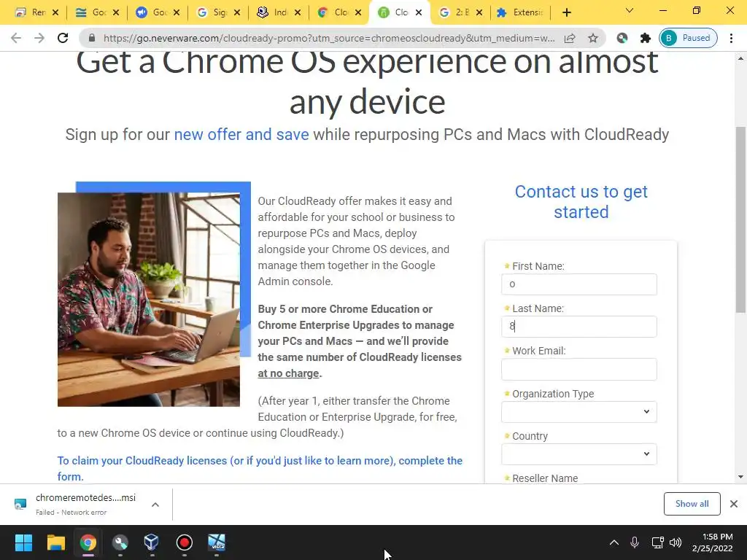Open options chevron for chromeremotedesktop download

click(155, 505)
